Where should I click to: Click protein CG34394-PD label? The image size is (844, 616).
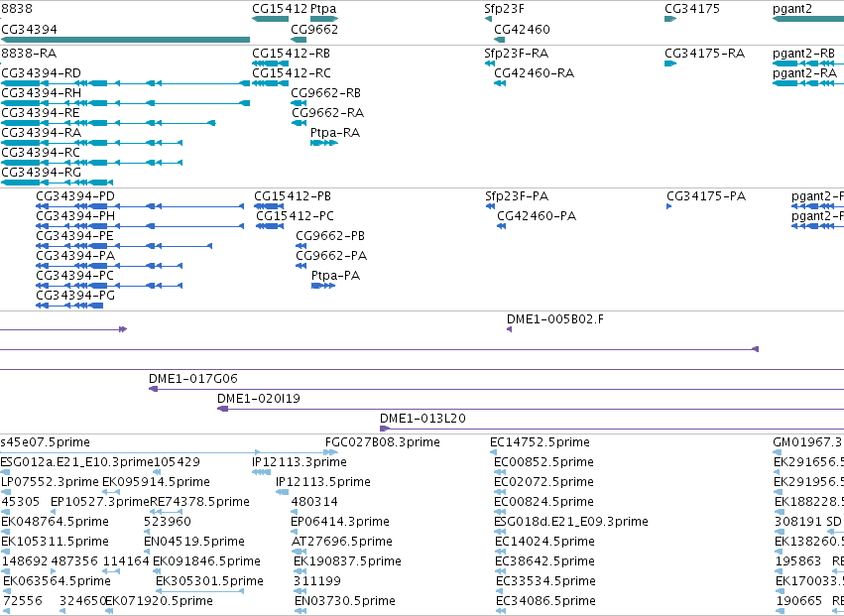[x=75, y=196]
